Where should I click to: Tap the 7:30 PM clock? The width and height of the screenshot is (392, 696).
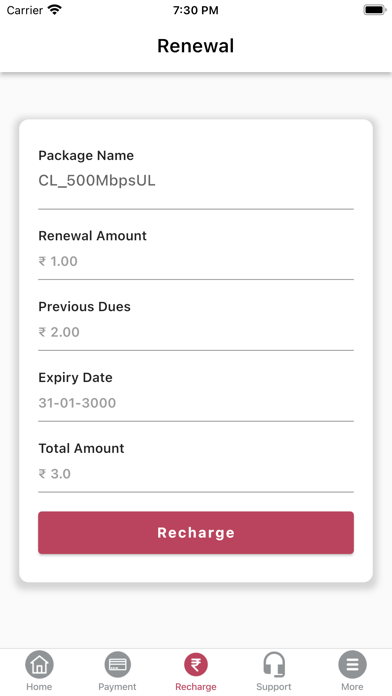tap(196, 10)
